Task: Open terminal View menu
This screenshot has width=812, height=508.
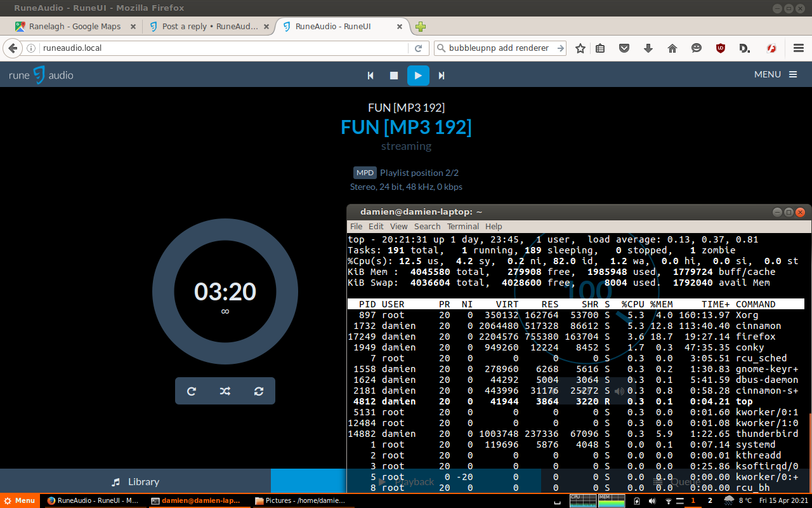Action: (x=399, y=226)
